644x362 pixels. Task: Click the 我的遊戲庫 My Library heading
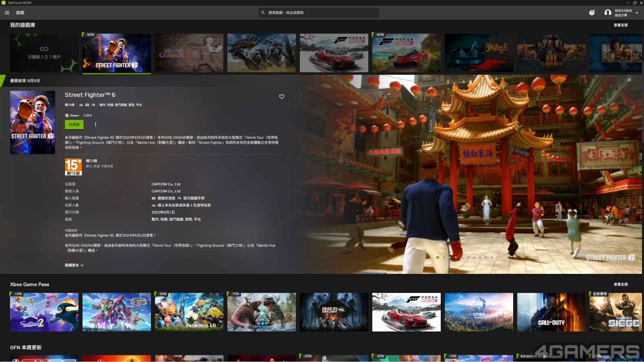[x=23, y=25]
